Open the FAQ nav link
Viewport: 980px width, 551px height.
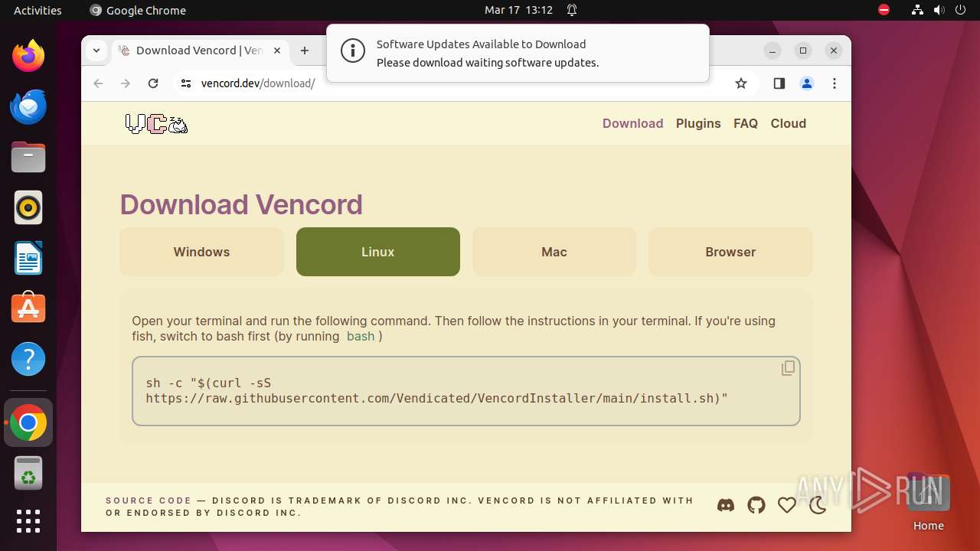(746, 123)
